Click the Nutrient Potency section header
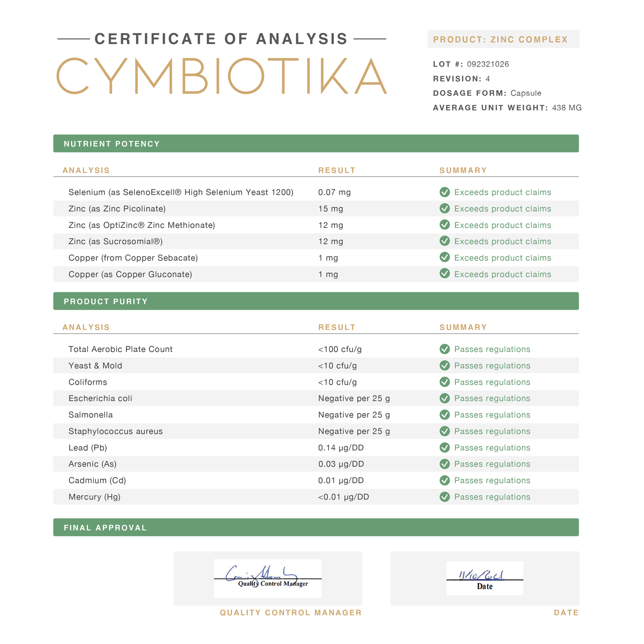 [316, 143]
